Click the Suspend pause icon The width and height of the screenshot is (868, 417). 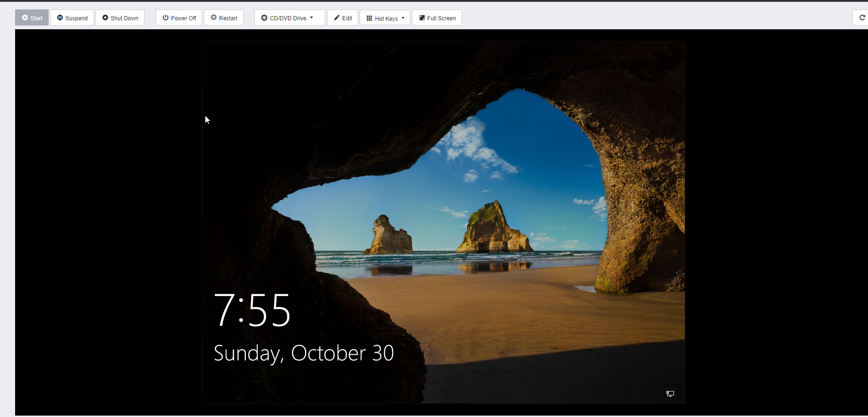tap(60, 17)
